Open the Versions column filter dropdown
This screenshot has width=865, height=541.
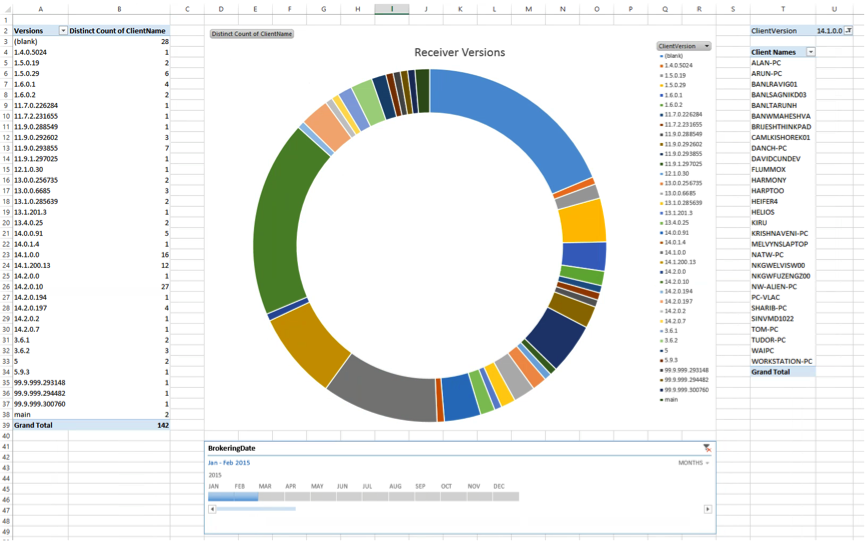(x=64, y=31)
